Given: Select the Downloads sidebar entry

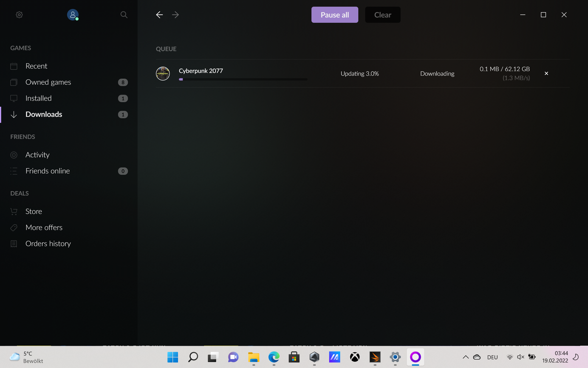Looking at the screenshot, I should 69,114.
